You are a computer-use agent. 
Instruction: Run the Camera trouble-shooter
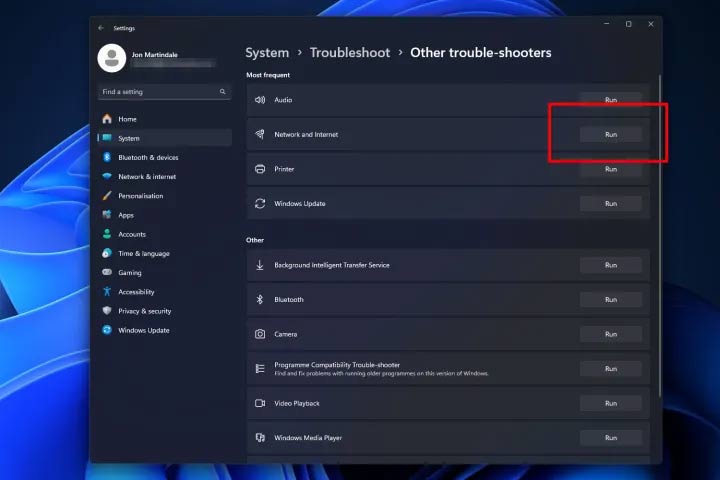610,334
